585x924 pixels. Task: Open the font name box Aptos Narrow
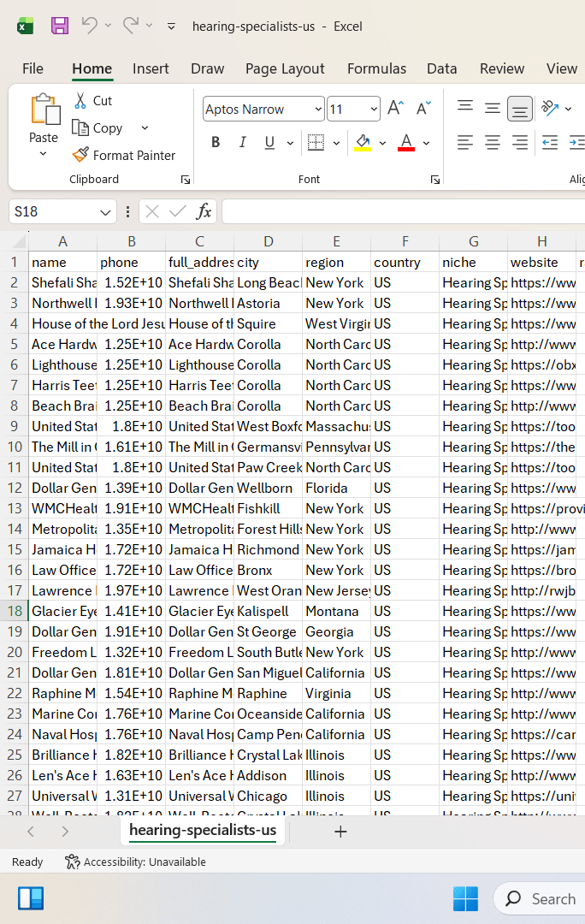(263, 109)
